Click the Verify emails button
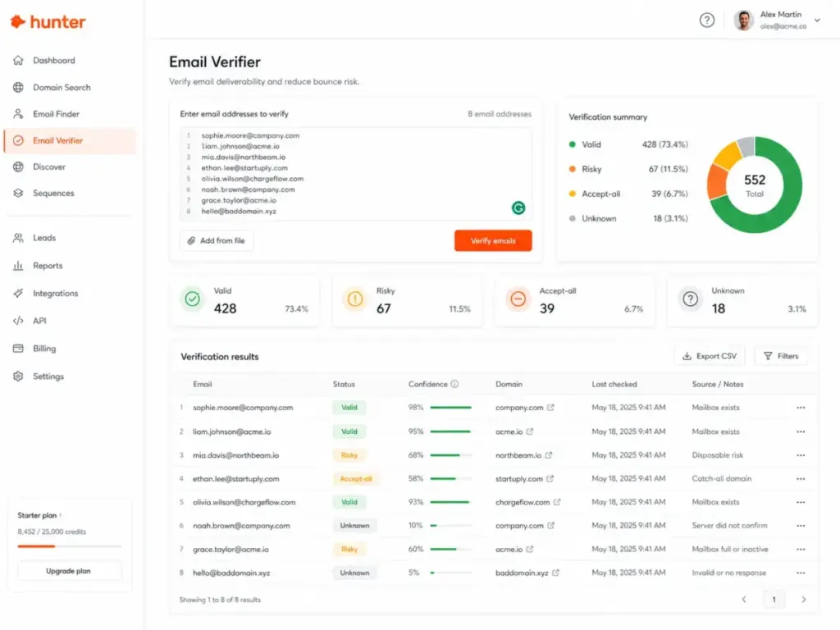 point(493,240)
